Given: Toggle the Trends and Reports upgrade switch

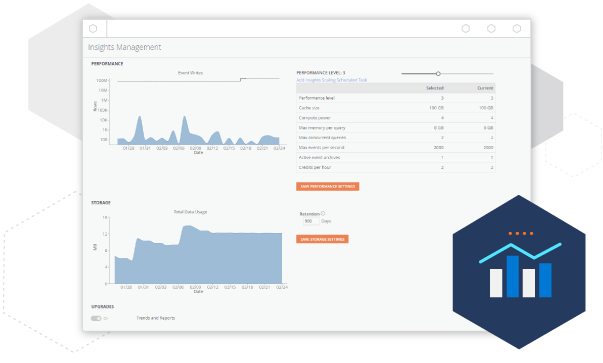Looking at the screenshot, I should coord(96,318).
